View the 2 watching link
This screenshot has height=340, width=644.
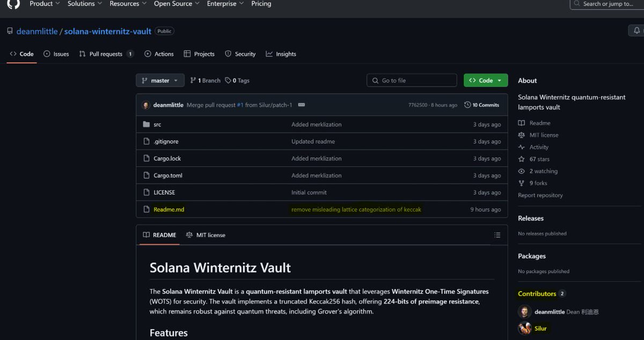click(x=538, y=171)
